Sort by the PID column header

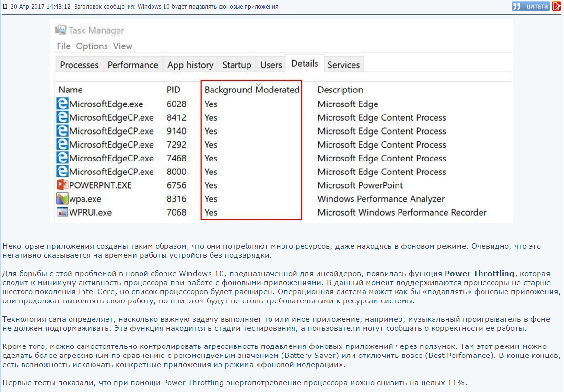[174, 90]
